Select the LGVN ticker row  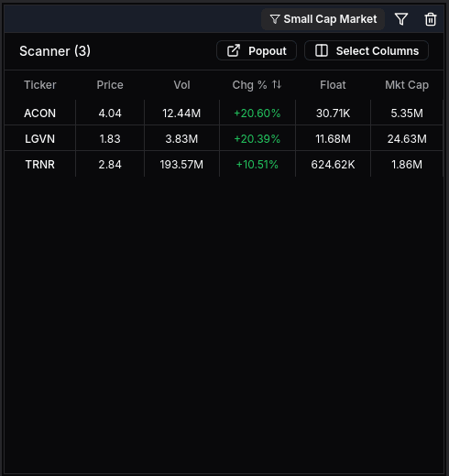tap(224, 139)
